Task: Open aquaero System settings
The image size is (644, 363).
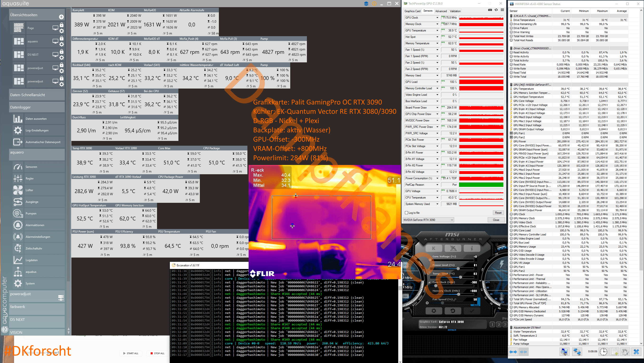Action: pyautogui.click(x=38, y=283)
